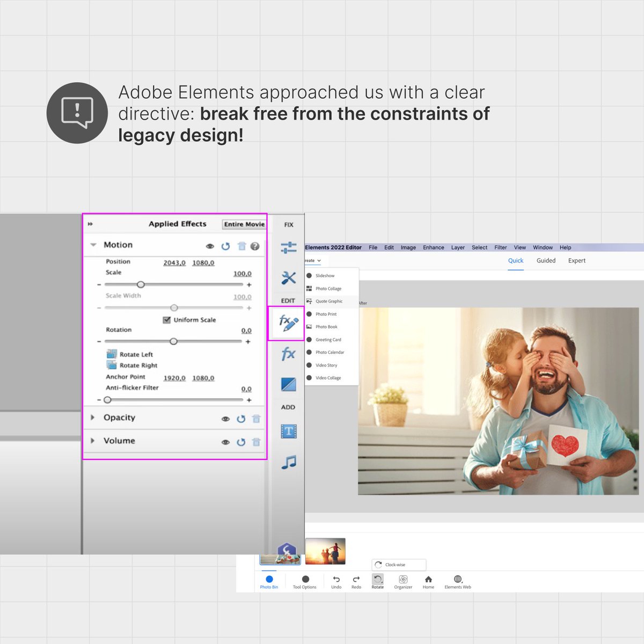Click the Rotate tool in taskbar

(x=378, y=582)
